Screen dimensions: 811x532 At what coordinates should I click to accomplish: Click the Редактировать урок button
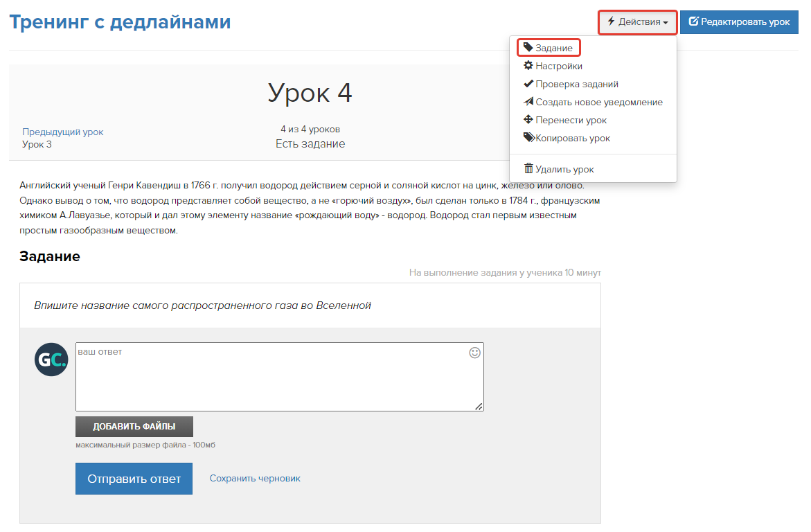click(x=739, y=22)
